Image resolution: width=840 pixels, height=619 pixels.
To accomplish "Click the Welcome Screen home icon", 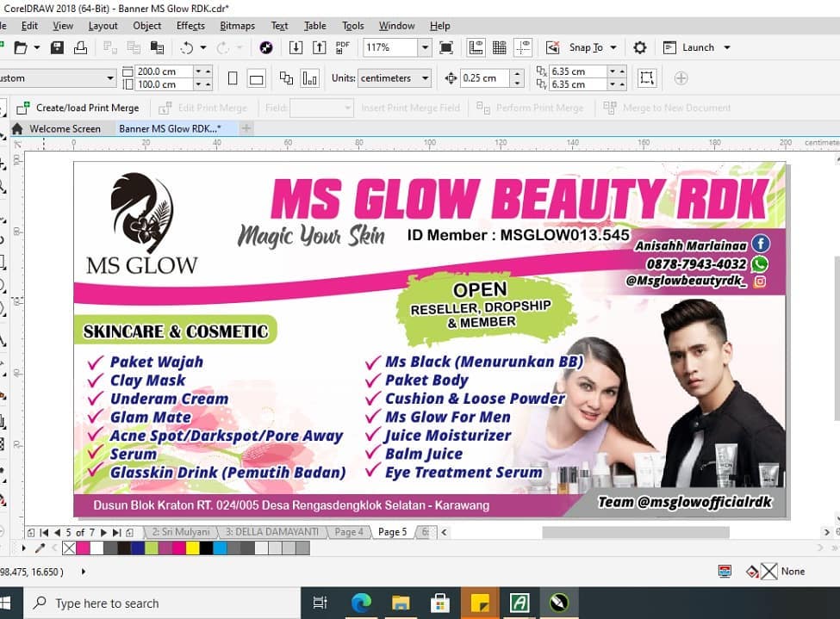I will point(17,128).
